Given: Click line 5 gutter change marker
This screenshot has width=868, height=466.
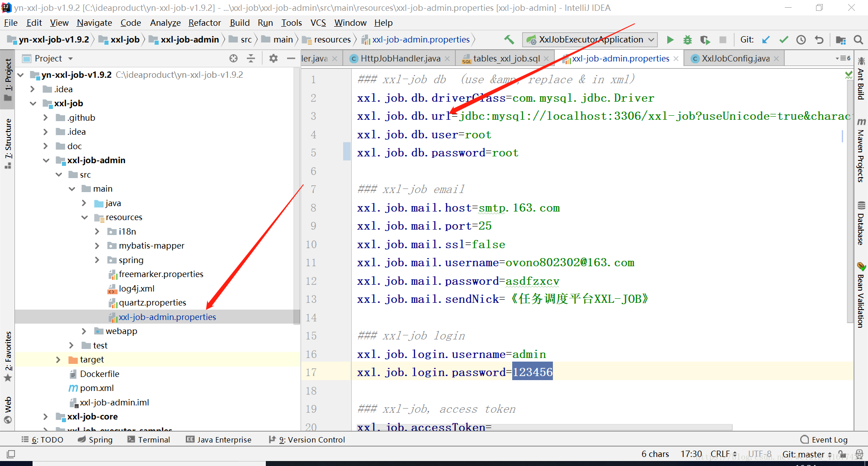Looking at the screenshot, I should point(347,151).
